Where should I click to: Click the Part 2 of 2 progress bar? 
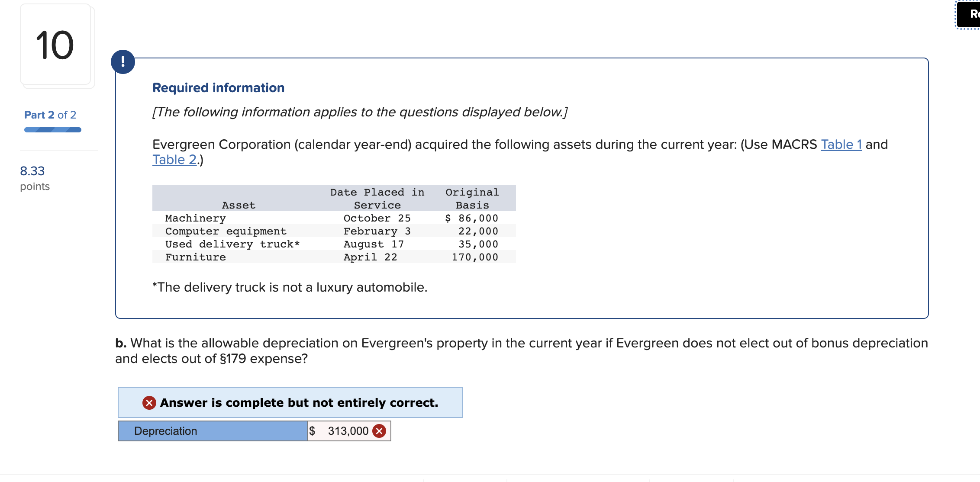[52, 129]
